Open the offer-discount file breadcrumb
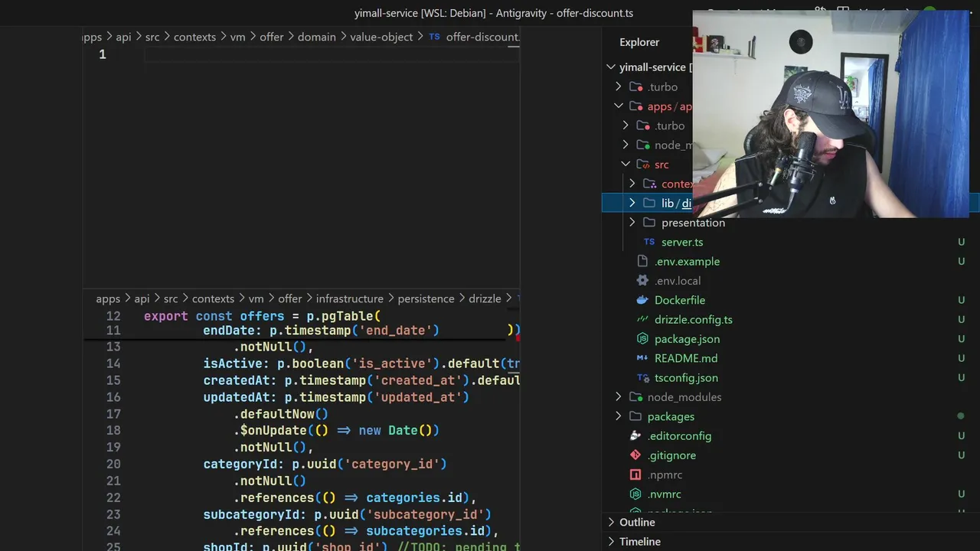 (482, 37)
